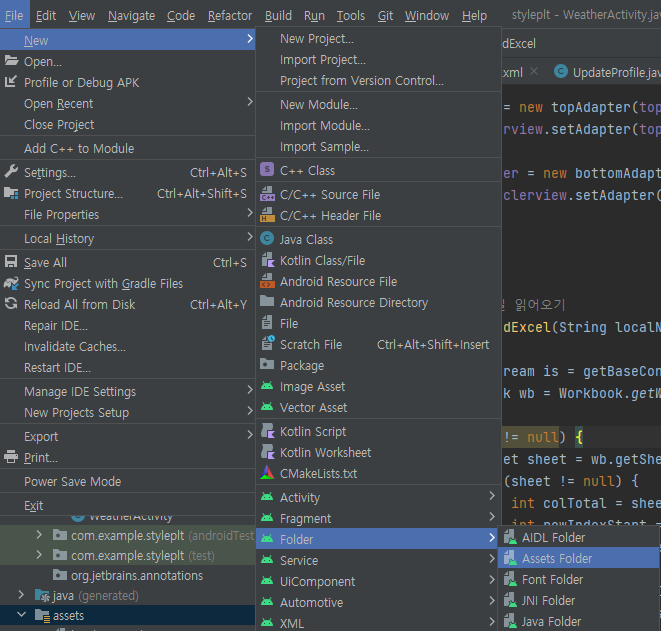Click the C/C++ Header File icon
Viewport: 661px width, 631px height.
[x=267, y=215]
